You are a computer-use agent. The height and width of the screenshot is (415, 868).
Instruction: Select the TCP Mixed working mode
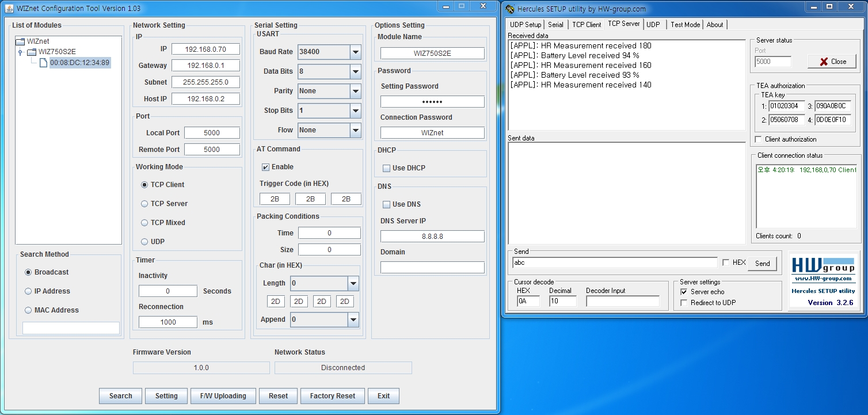point(144,223)
